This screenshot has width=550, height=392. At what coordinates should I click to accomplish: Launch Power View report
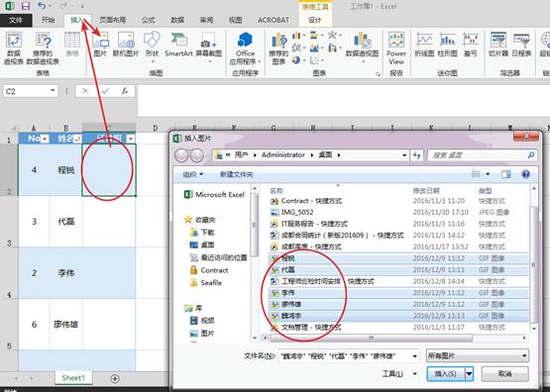pos(396,49)
